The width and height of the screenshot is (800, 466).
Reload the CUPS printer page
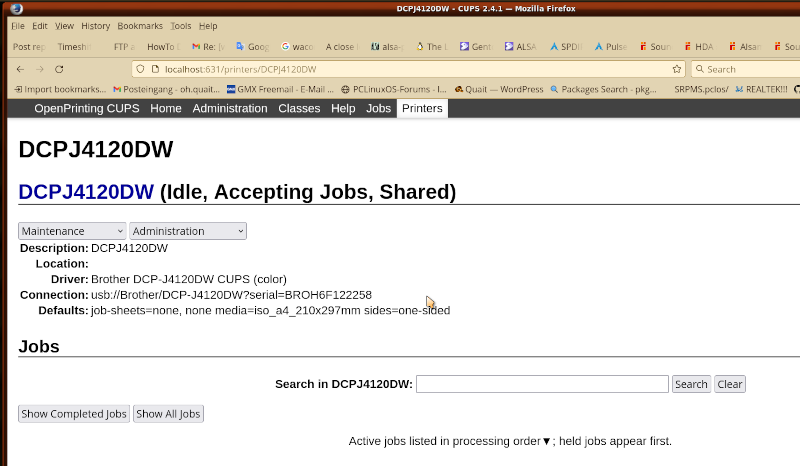(x=59, y=69)
